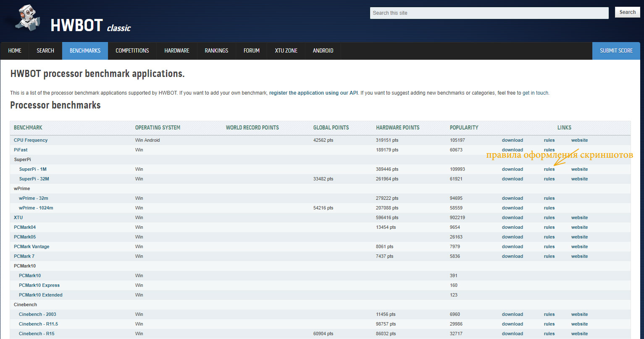Focus the Search this site field
This screenshot has width=644, height=339.
pos(489,13)
